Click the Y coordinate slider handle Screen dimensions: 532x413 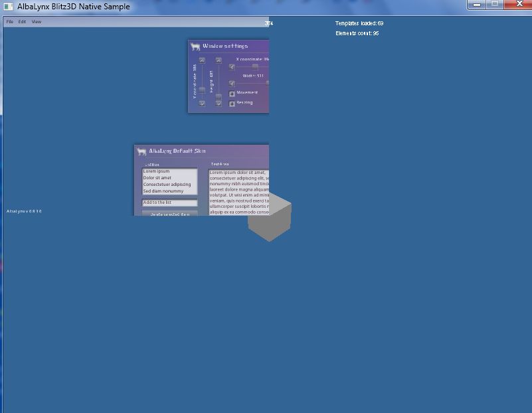(202, 90)
